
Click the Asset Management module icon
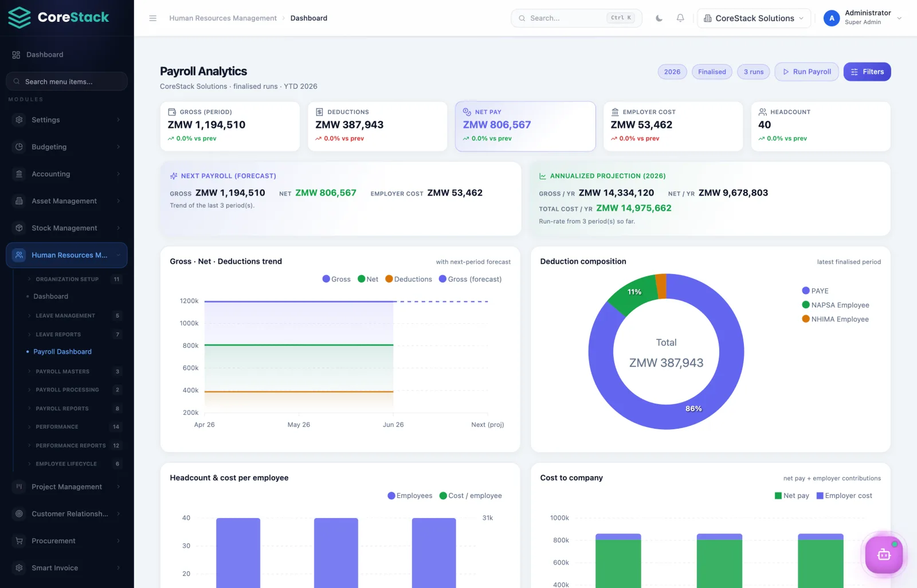pyautogui.click(x=19, y=201)
